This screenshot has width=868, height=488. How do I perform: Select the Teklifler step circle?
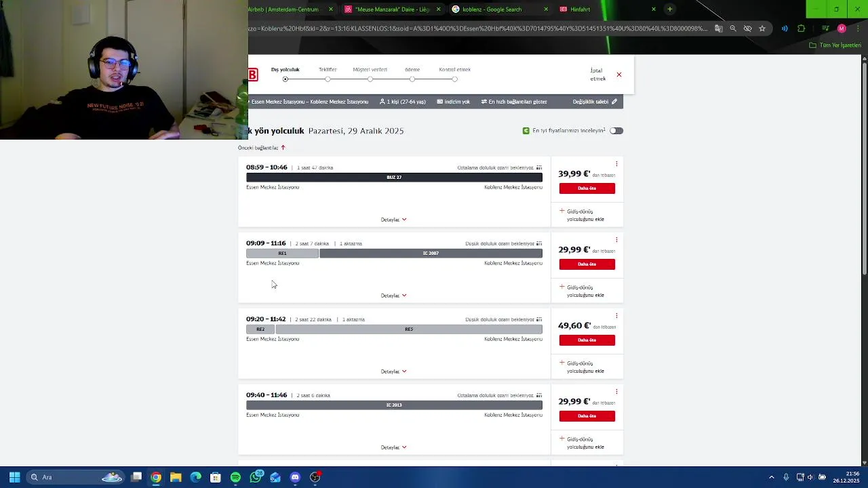328,79
